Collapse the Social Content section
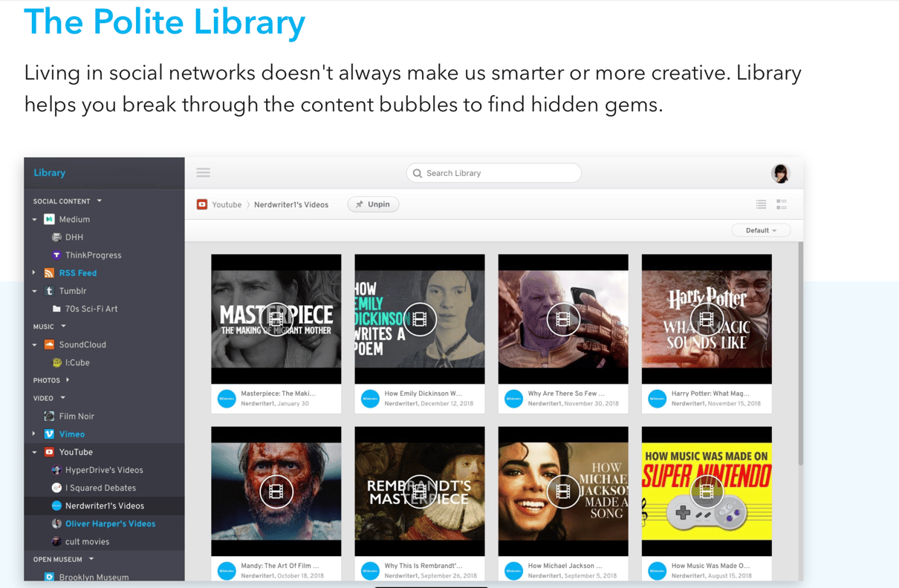899x588 pixels. coord(100,201)
